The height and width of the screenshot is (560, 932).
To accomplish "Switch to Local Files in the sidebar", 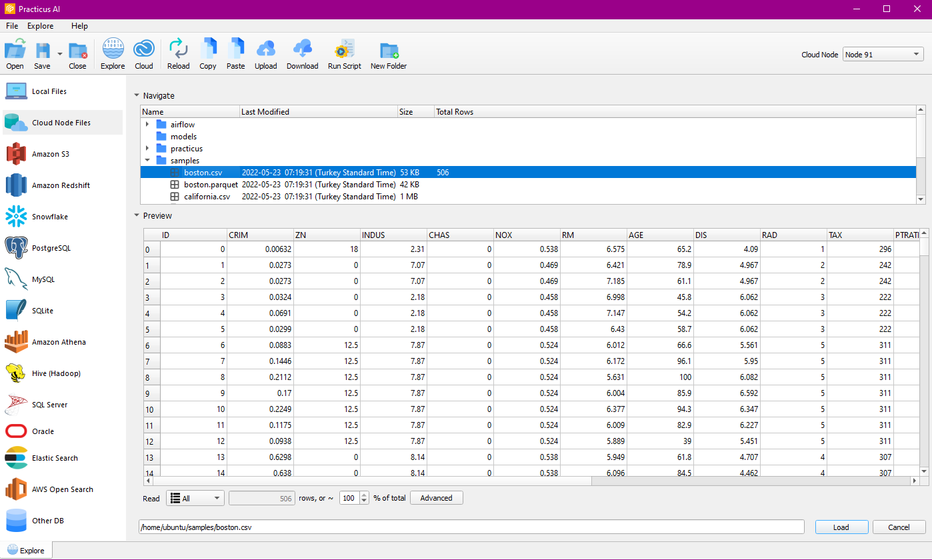I will click(51, 91).
